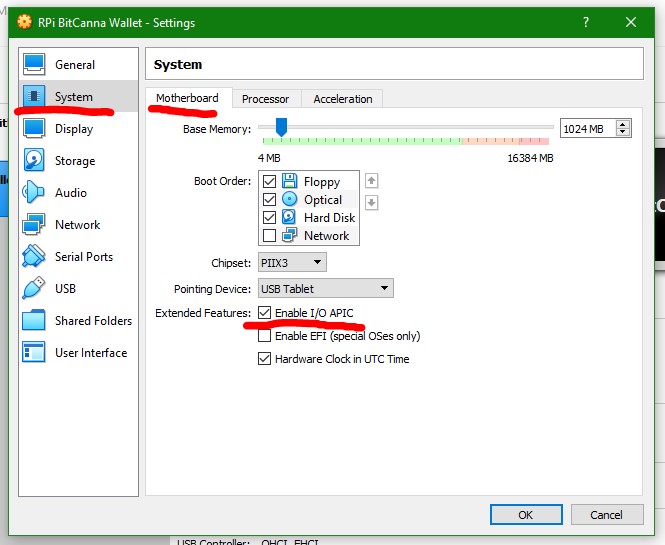Select the Floppy label in boot order
Viewport: 665px width, 545px height.
(x=322, y=182)
